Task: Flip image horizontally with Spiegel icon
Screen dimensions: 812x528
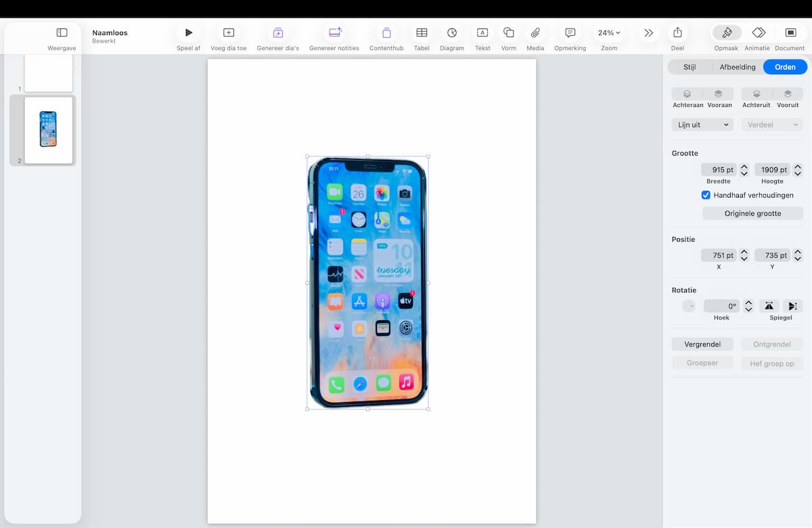Action: 769,306
